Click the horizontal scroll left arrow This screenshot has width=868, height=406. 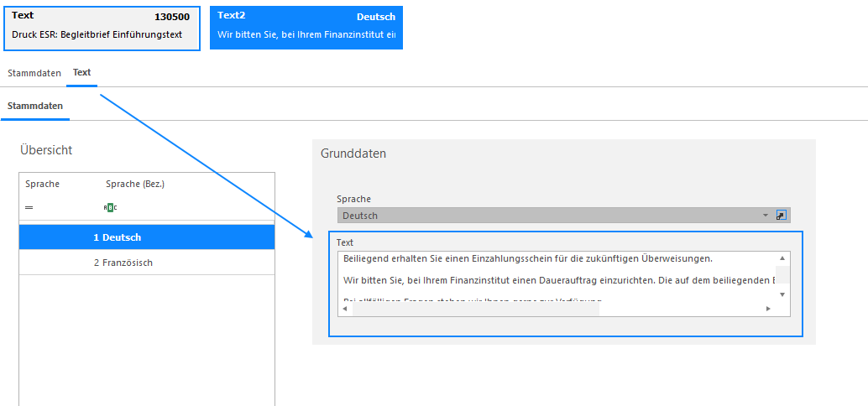pyautogui.click(x=345, y=309)
